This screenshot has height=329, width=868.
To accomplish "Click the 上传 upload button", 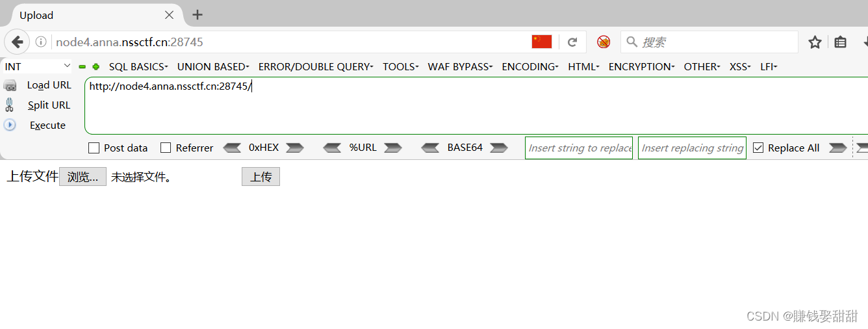I will pos(261,177).
